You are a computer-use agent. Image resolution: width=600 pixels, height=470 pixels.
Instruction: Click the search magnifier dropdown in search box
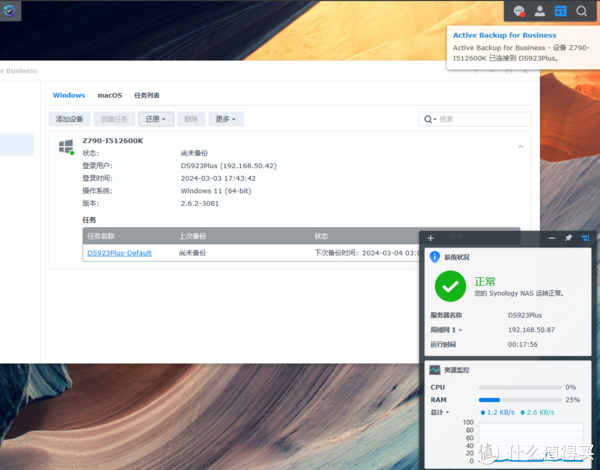tap(430, 119)
